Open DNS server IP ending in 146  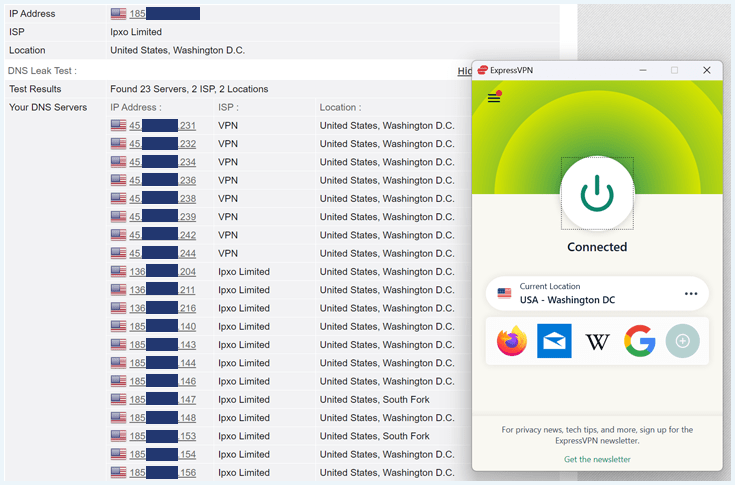163,381
